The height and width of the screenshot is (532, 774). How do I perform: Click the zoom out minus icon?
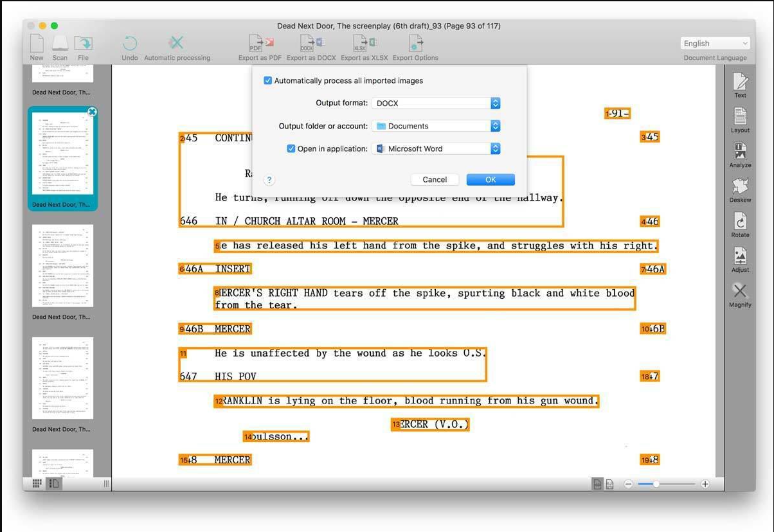pyautogui.click(x=629, y=484)
